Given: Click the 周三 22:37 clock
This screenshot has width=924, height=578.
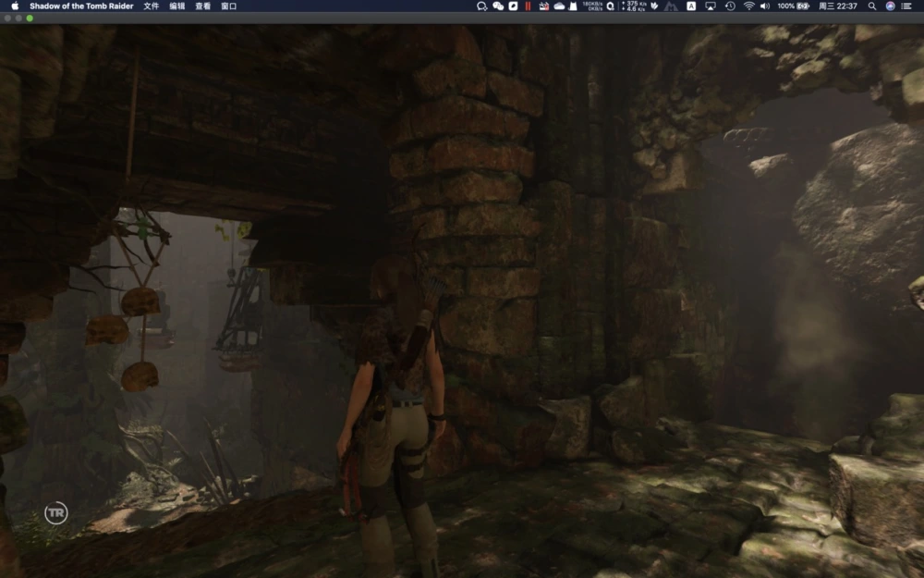Looking at the screenshot, I should pos(837,6).
